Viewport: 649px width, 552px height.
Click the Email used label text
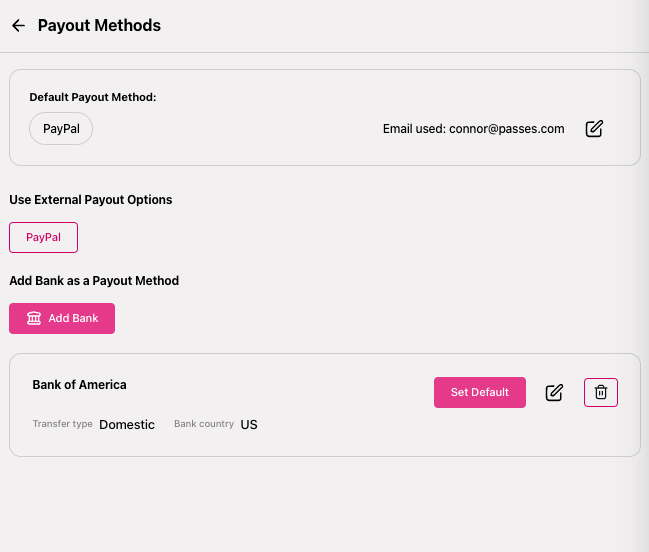414,129
